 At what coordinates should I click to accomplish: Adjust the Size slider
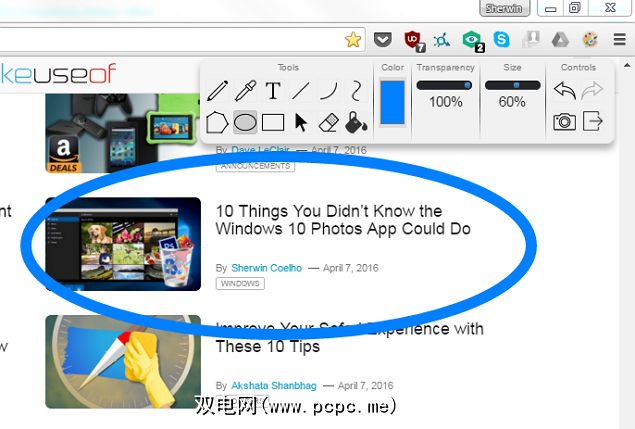pyautogui.click(x=512, y=85)
